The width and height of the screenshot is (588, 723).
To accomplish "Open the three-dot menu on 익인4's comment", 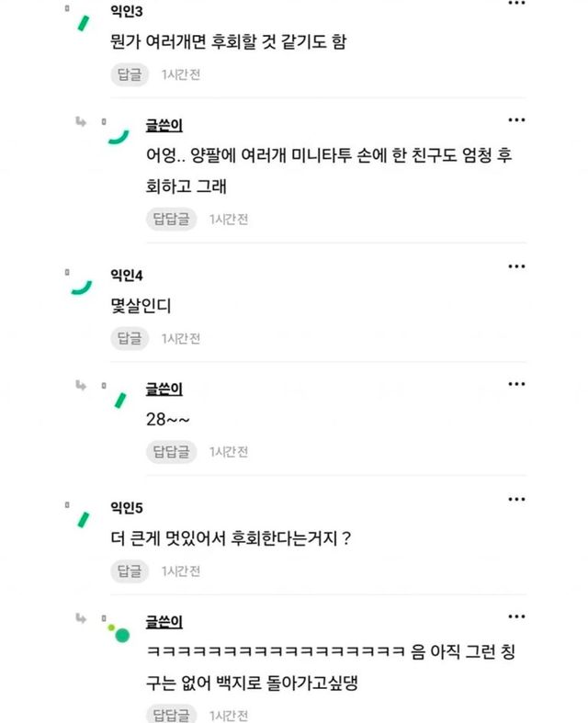I will pos(516,265).
